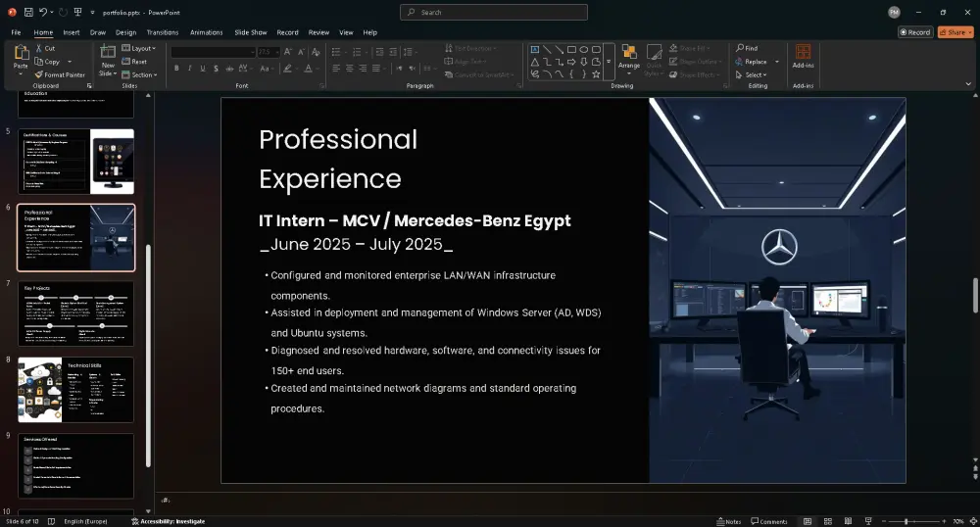Open the Select dropdown in Editing group
Viewport: 980px width, 527px height.
coord(754,74)
